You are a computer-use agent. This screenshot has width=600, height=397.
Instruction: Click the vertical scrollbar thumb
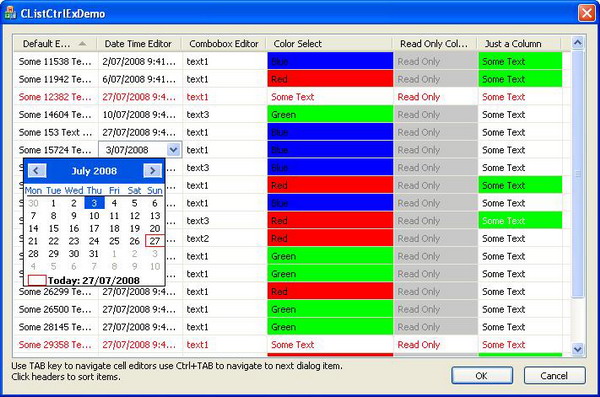click(x=577, y=174)
